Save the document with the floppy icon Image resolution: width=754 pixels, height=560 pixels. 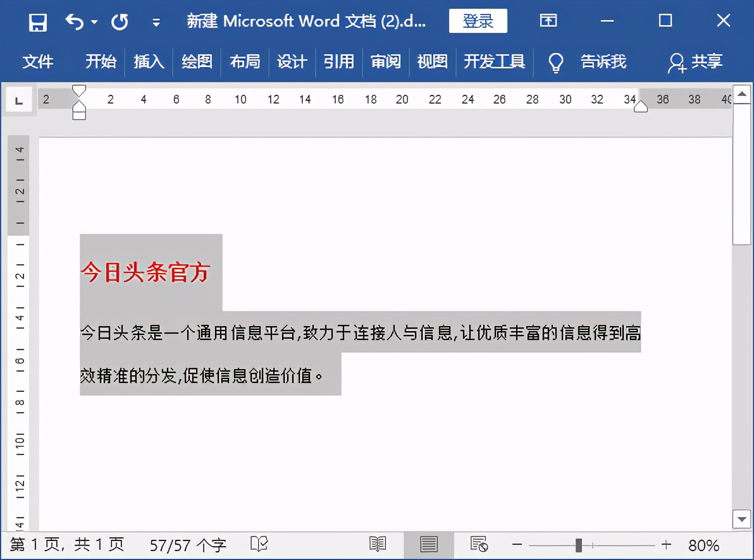point(37,22)
